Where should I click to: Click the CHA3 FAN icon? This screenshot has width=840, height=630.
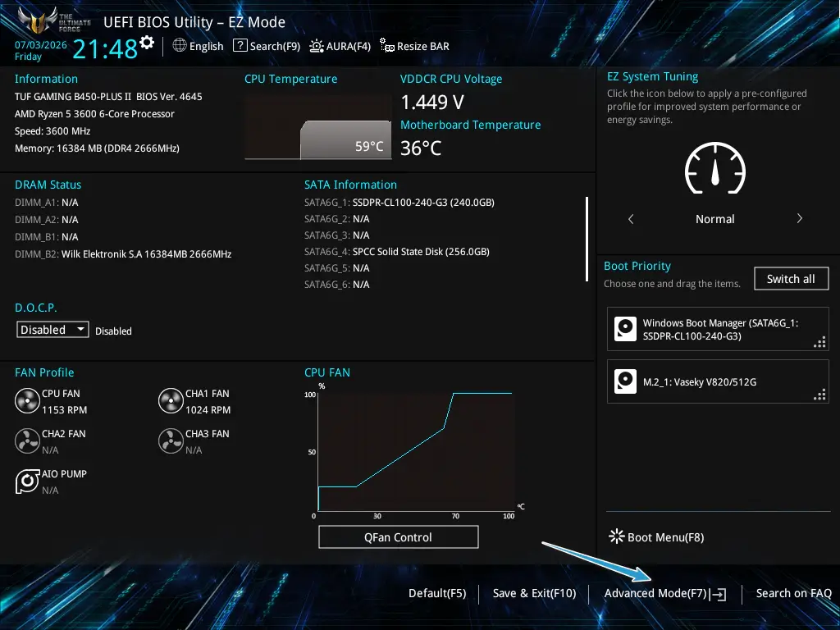pyautogui.click(x=171, y=441)
